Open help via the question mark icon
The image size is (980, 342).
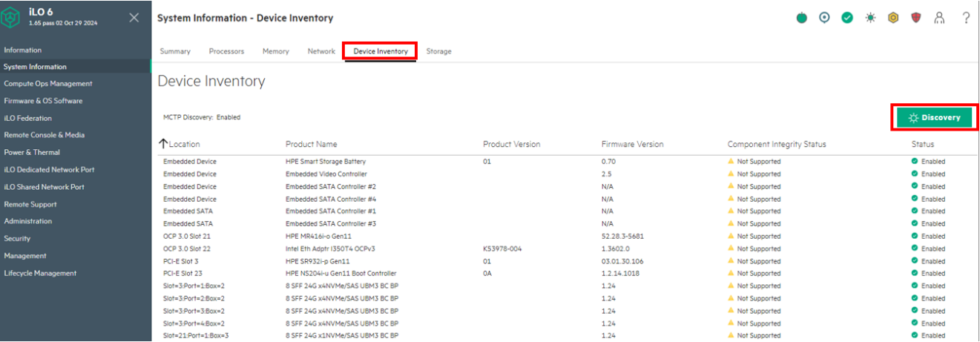[x=966, y=18]
